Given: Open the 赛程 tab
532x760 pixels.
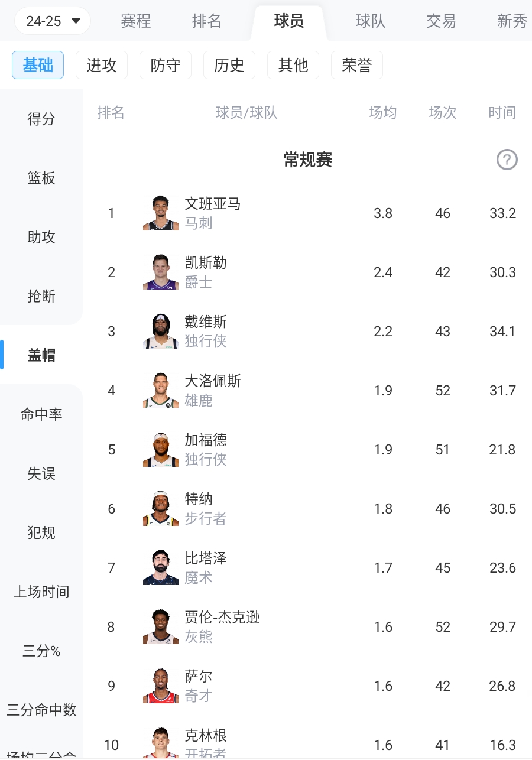Looking at the screenshot, I should [x=136, y=21].
